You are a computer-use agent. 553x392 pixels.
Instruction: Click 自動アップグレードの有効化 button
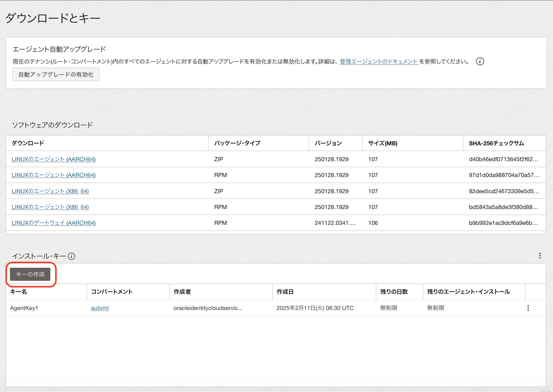click(56, 75)
